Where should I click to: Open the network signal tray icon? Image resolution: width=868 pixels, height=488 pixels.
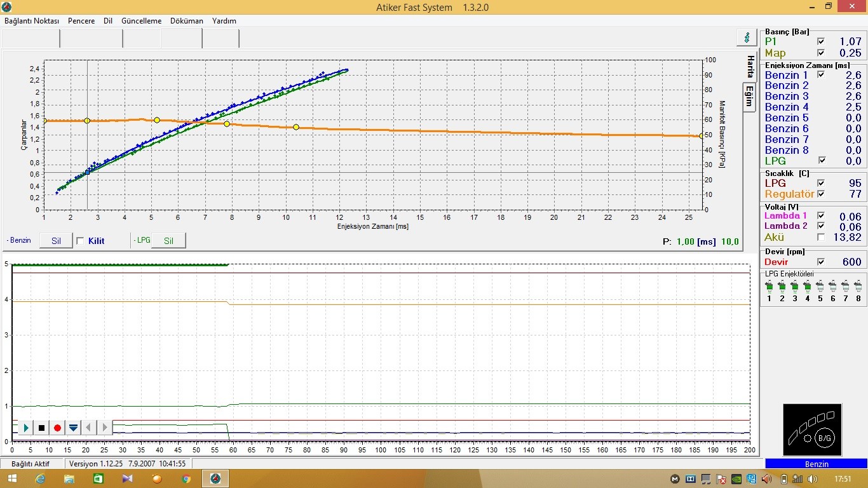click(797, 479)
